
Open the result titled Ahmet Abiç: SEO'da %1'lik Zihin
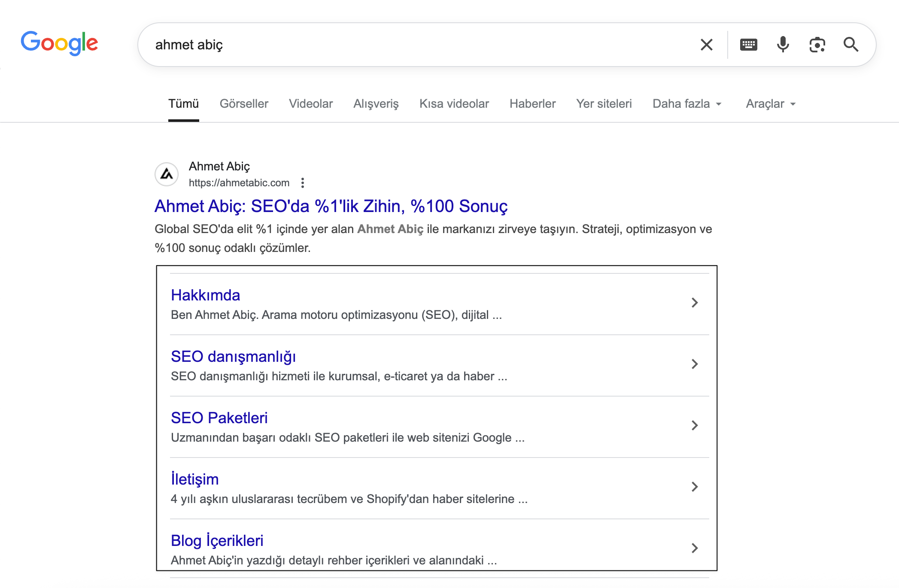331,206
